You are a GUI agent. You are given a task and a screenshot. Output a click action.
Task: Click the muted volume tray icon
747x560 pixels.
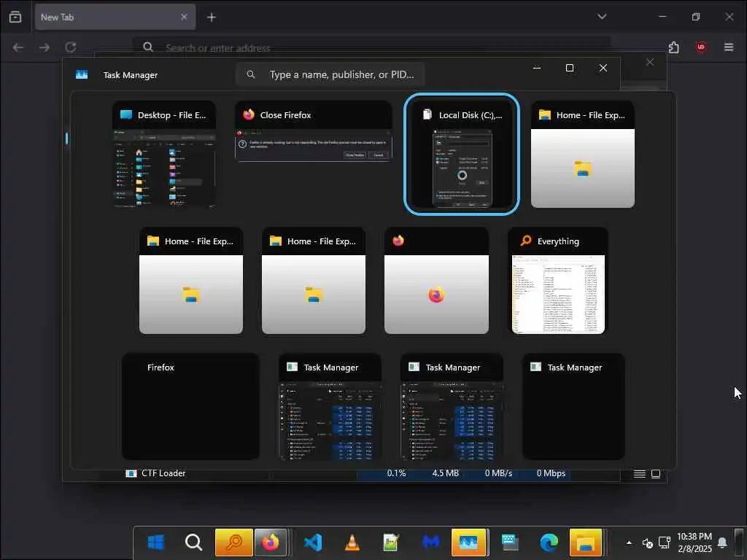pos(648,542)
